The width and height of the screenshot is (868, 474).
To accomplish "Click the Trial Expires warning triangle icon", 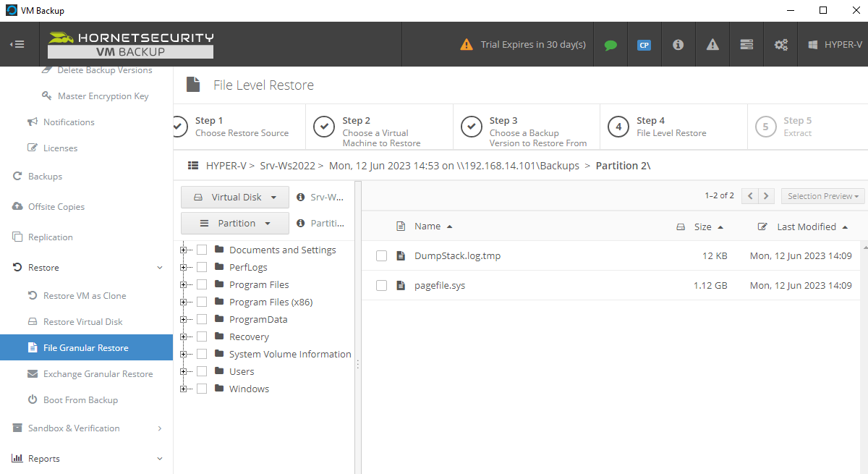I will (467, 44).
